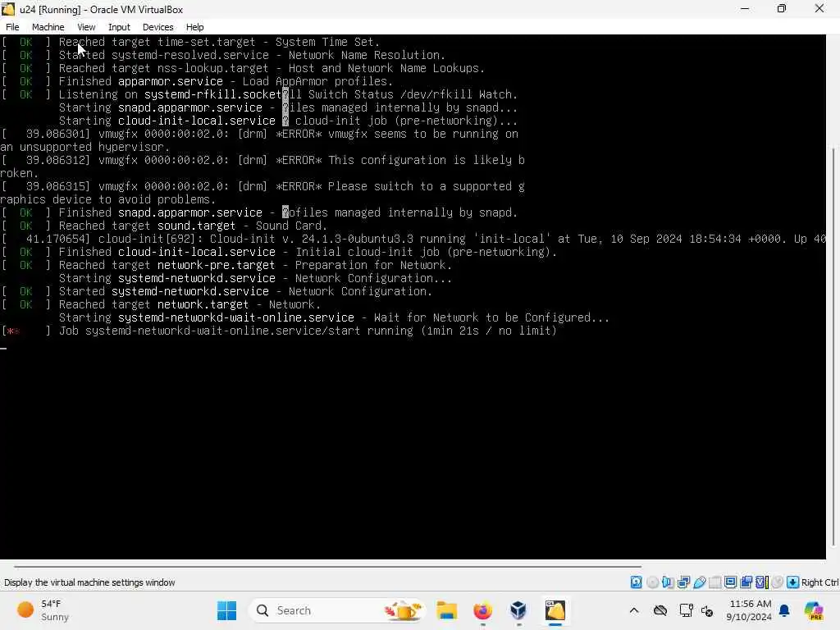The width and height of the screenshot is (840, 630).
Task: Click the optical disk indicator in status bar
Action: [x=652, y=582]
